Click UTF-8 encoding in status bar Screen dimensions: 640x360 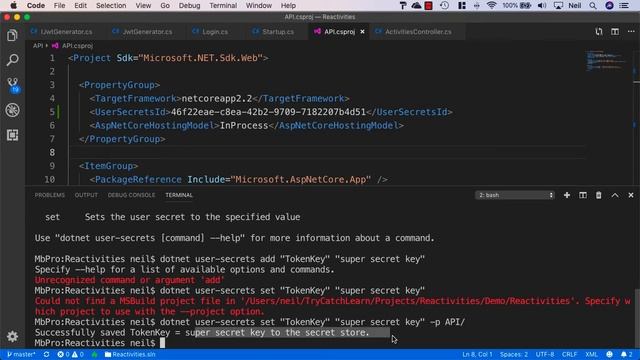(x=545, y=354)
